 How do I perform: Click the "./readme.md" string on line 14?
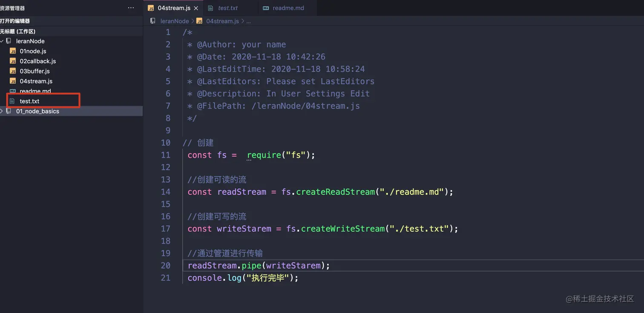coord(412,192)
